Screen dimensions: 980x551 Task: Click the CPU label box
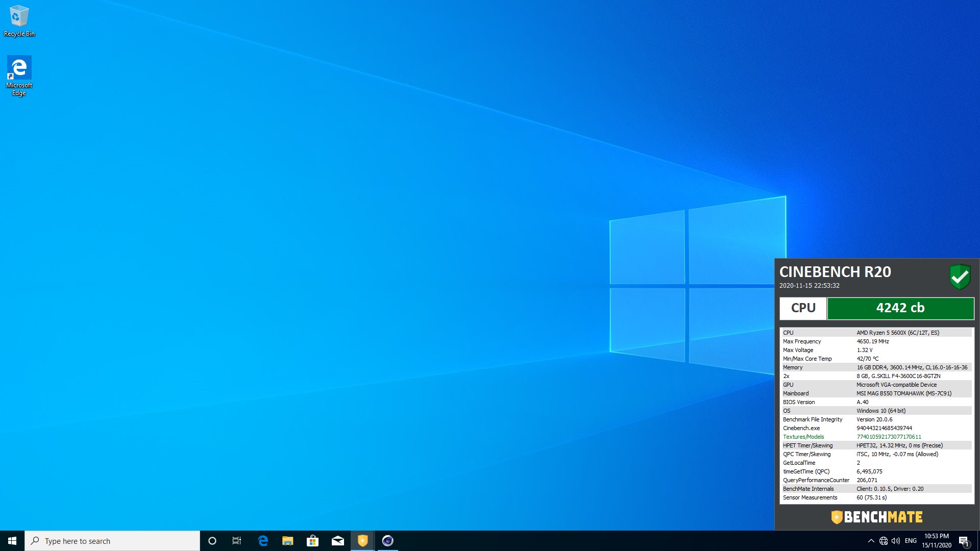(x=803, y=308)
